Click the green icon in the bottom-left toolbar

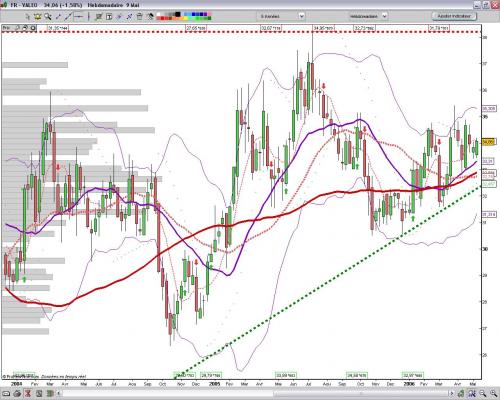pyautogui.click(x=49, y=393)
